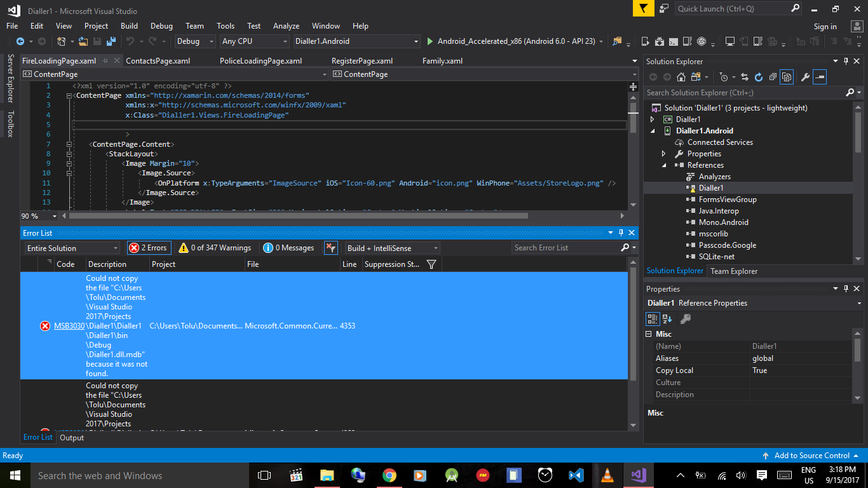Click Solution Explorer Properties wrench icon
The image size is (868, 488).
tap(805, 77)
